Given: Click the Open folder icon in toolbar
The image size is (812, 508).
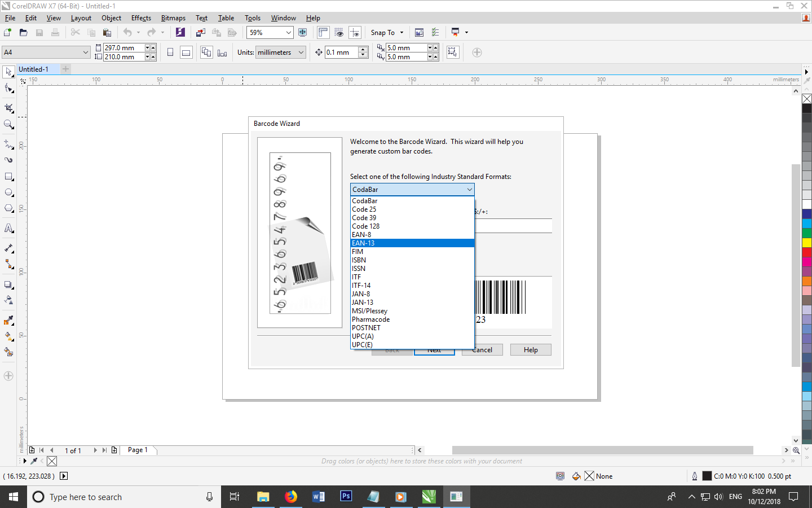Looking at the screenshot, I should [23, 33].
